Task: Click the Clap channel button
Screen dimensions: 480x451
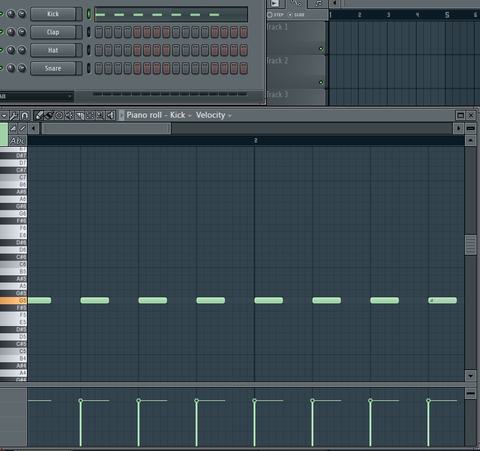Action: [x=53, y=32]
